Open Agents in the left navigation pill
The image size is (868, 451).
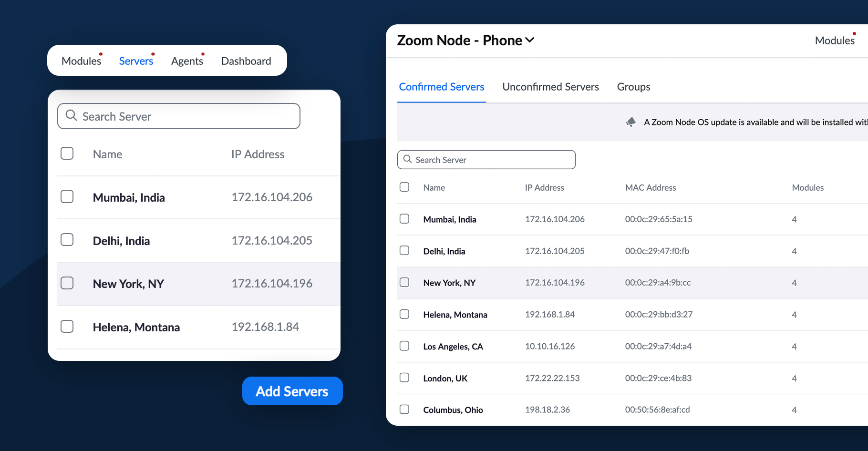coord(187,61)
